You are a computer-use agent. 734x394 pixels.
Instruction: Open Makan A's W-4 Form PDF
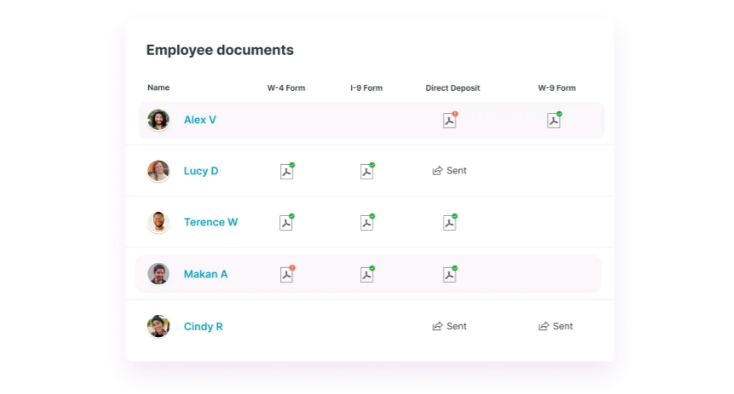(287, 274)
